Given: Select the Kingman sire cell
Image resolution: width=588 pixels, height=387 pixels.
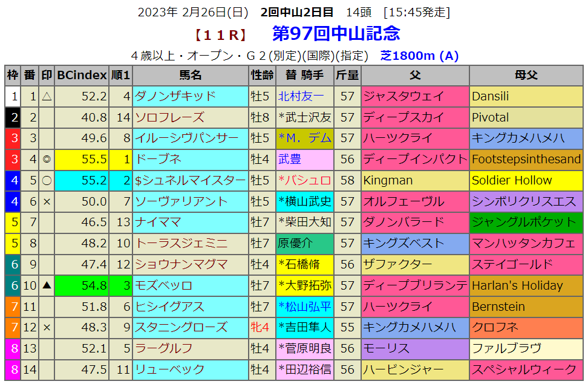Looking at the screenshot, I should pos(388,180).
